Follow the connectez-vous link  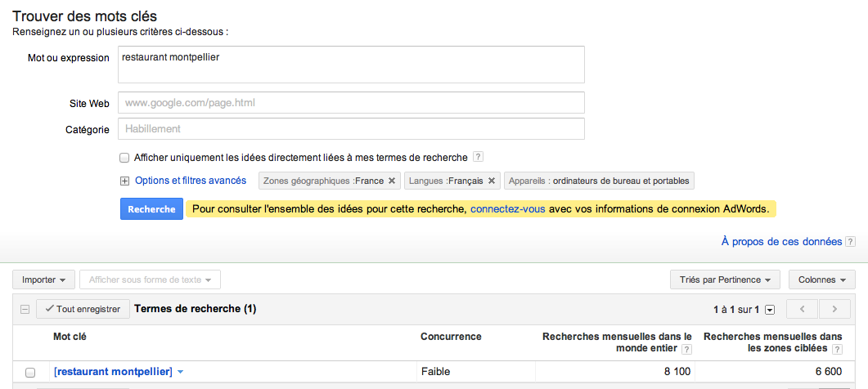click(507, 209)
